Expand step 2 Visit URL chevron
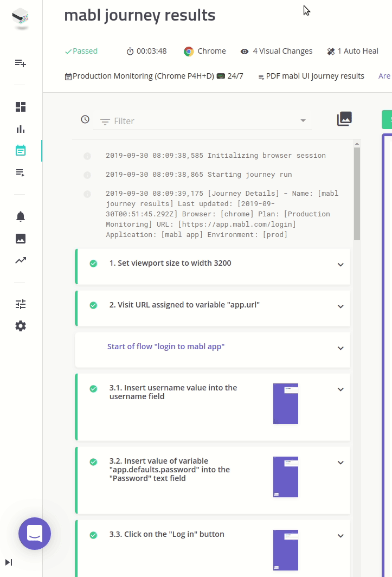Image resolution: width=392 pixels, height=577 pixels. [340, 306]
